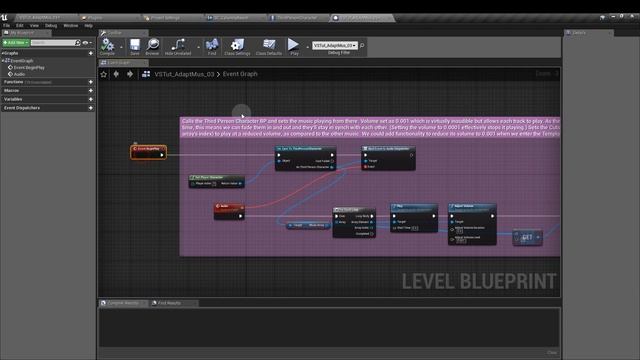Switch to the Details panel tab

point(588,33)
